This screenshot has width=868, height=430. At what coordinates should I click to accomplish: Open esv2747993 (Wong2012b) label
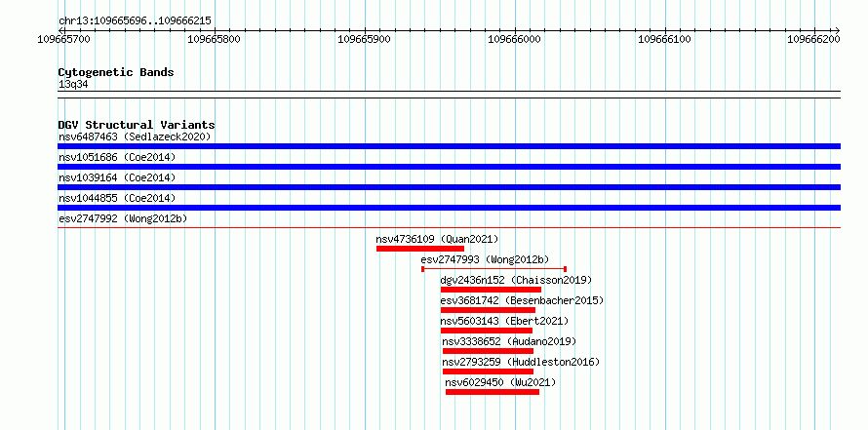485,259
